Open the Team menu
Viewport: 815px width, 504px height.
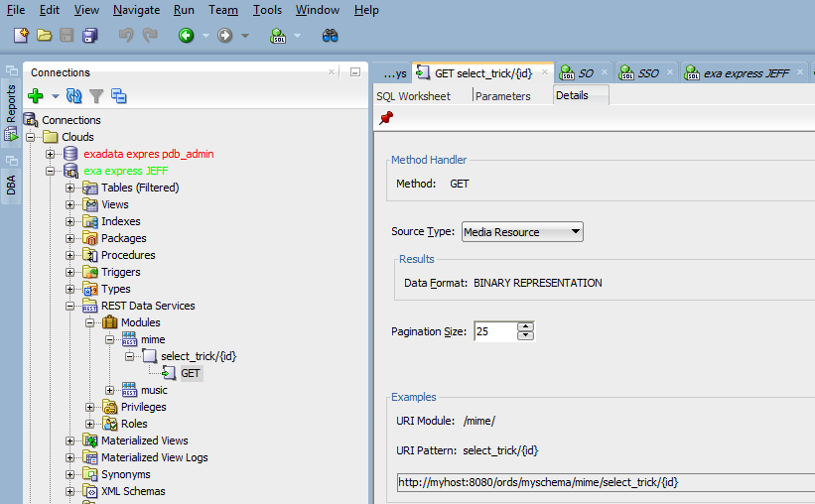click(223, 10)
